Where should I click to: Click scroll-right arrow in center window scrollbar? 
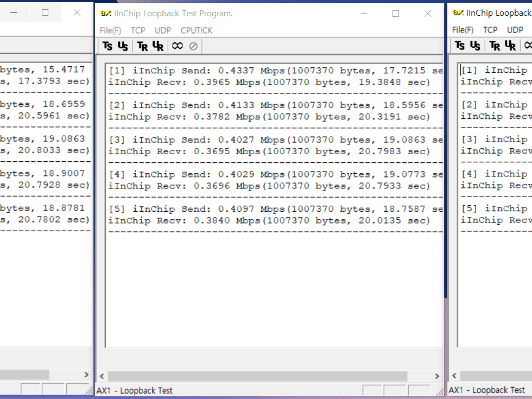(x=437, y=376)
